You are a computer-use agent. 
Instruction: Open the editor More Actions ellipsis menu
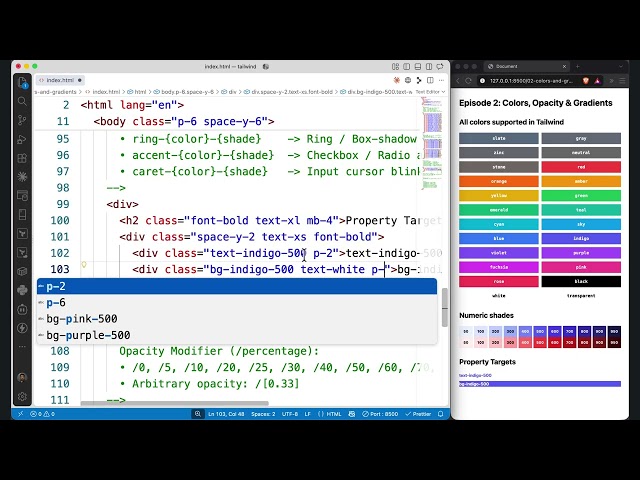(441, 80)
